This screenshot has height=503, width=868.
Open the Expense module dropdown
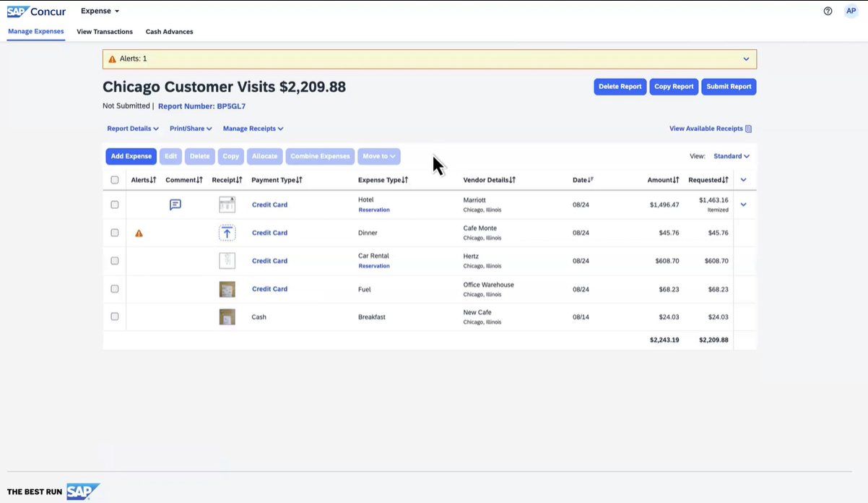[x=100, y=11]
